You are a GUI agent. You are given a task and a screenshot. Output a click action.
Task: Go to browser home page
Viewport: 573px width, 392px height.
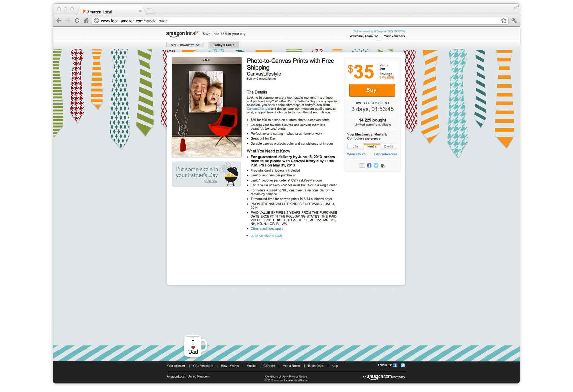(x=86, y=21)
